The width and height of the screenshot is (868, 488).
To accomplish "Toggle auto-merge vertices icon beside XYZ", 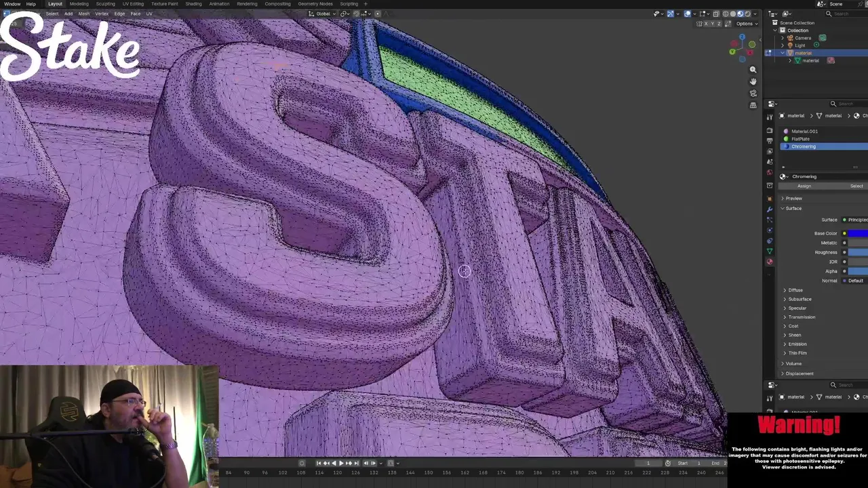I will click(728, 24).
